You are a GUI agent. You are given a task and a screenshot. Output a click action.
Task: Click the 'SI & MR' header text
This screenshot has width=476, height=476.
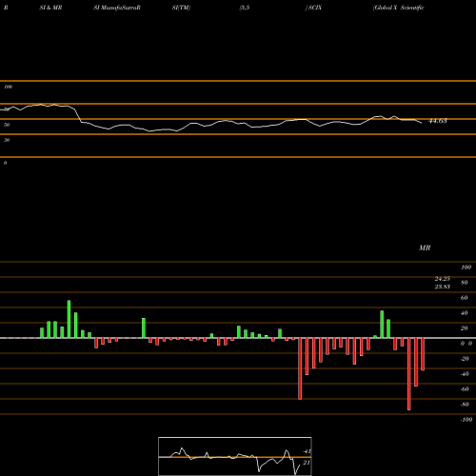(50, 8)
